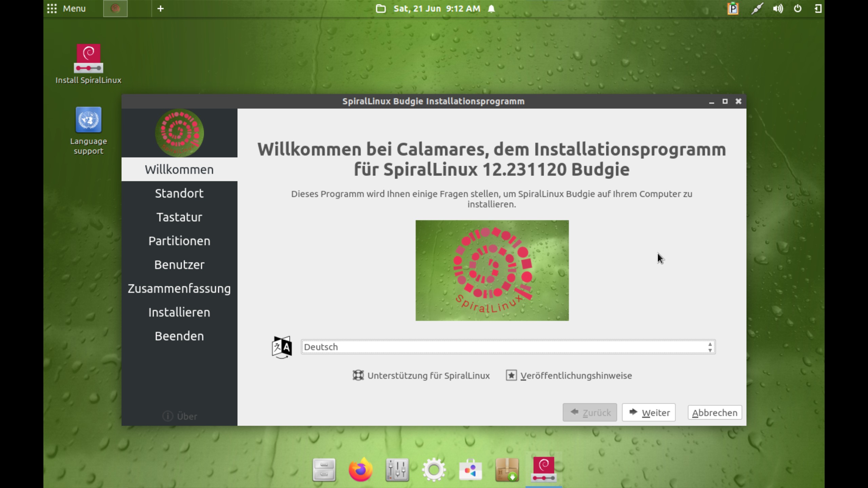Open the package installer box dock icon
Screen dimensions: 868x488
tap(507, 470)
